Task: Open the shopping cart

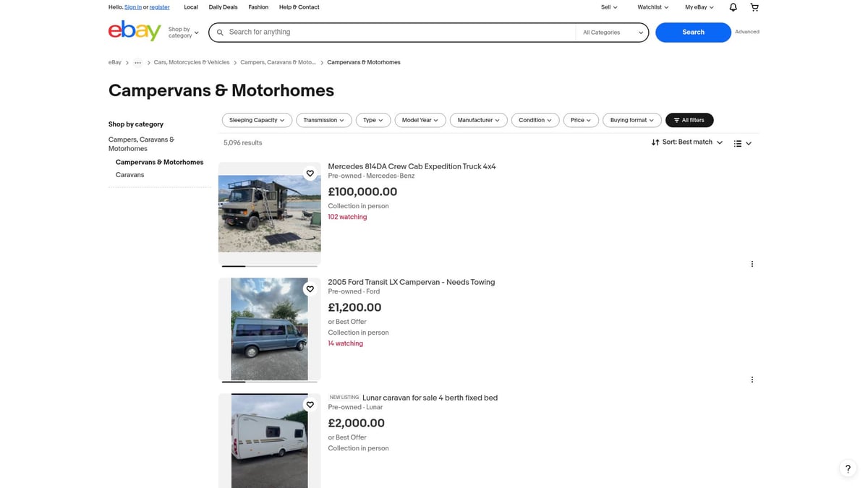Action: 754,7
